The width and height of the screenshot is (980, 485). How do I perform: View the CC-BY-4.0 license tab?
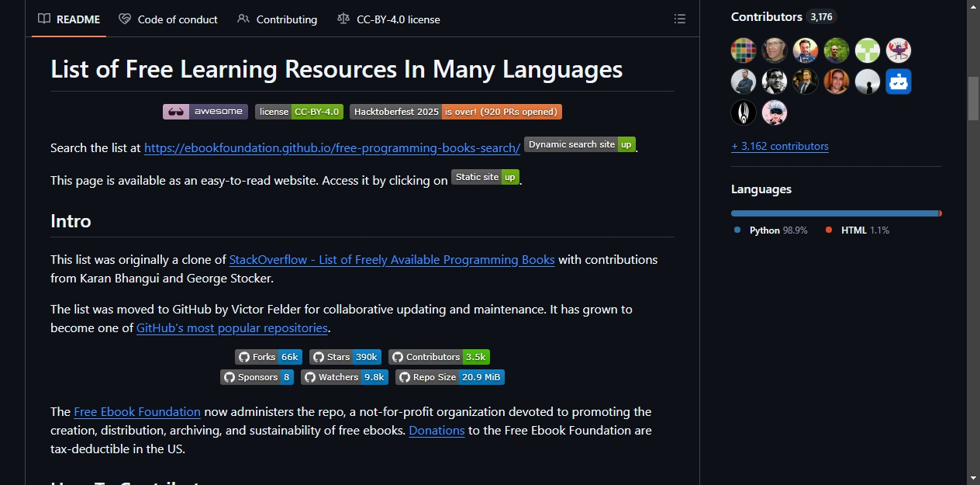point(389,19)
